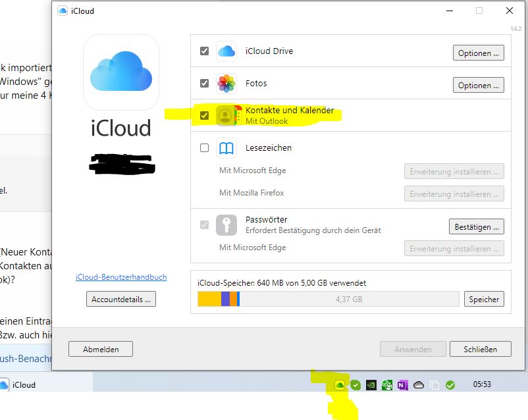Click the iCloud title bar icon
This screenshot has height=420, width=528.
[x=63, y=11]
